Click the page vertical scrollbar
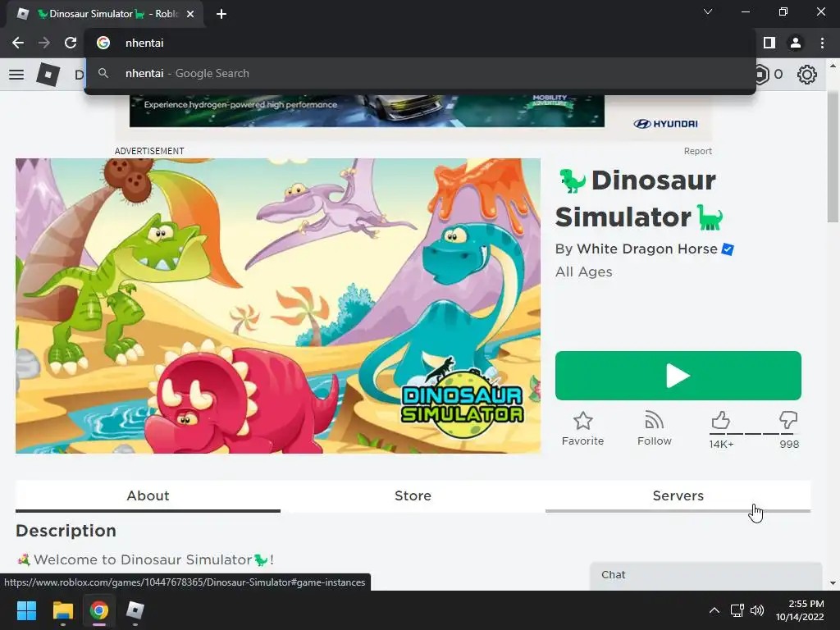The height and width of the screenshot is (630, 840). pyautogui.click(x=833, y=157)
